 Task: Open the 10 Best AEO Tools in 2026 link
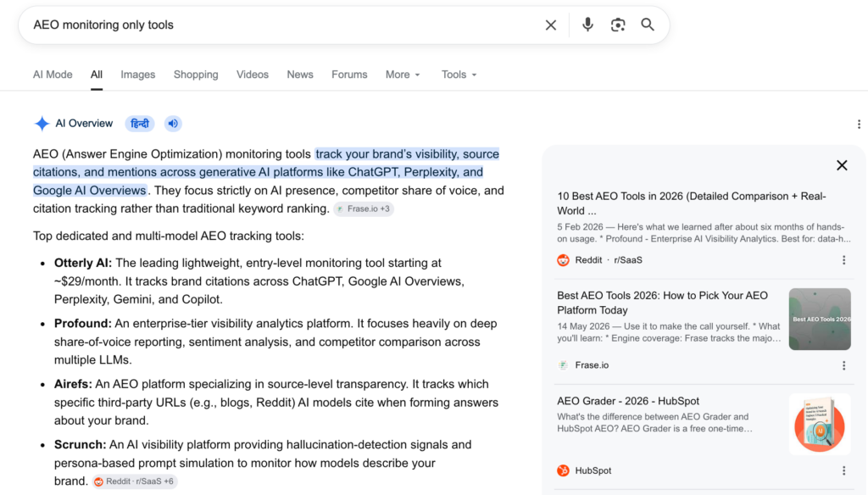[x=692, y=203]
